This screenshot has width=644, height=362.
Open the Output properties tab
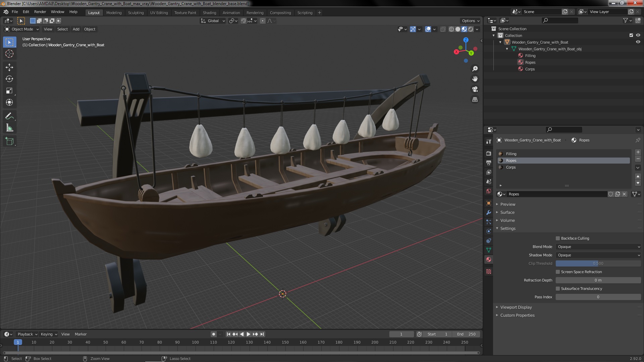coord(489,163)
